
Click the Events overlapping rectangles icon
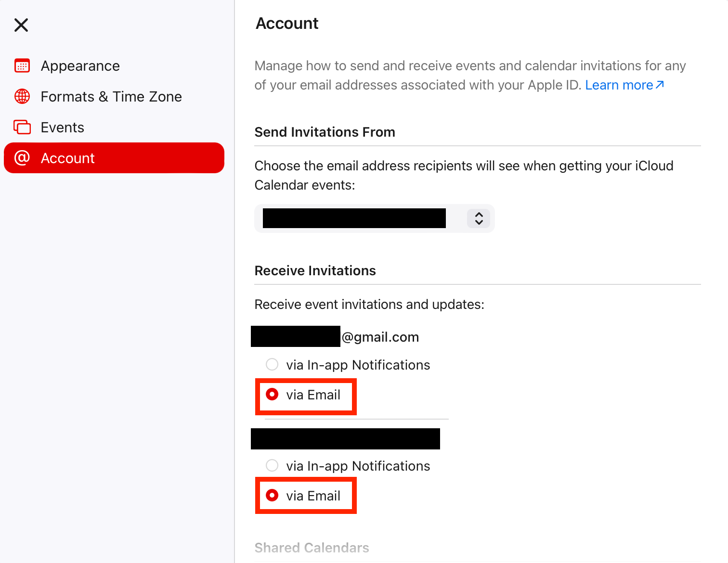[x=22, y=128]
